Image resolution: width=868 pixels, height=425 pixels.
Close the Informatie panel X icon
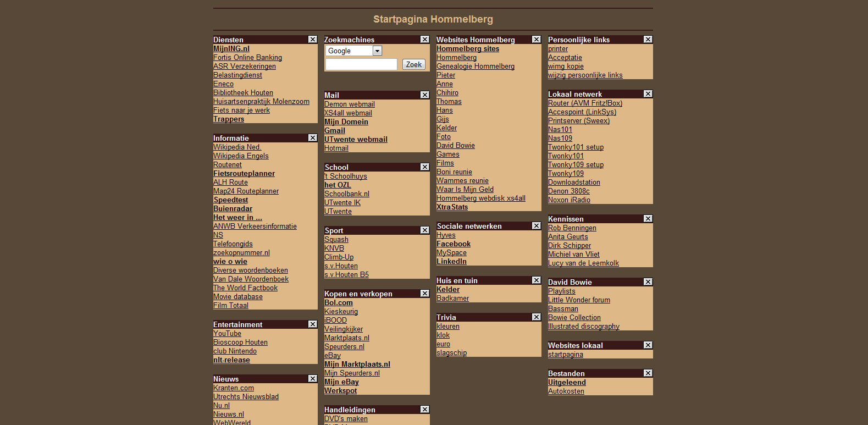tap(312, 138)
